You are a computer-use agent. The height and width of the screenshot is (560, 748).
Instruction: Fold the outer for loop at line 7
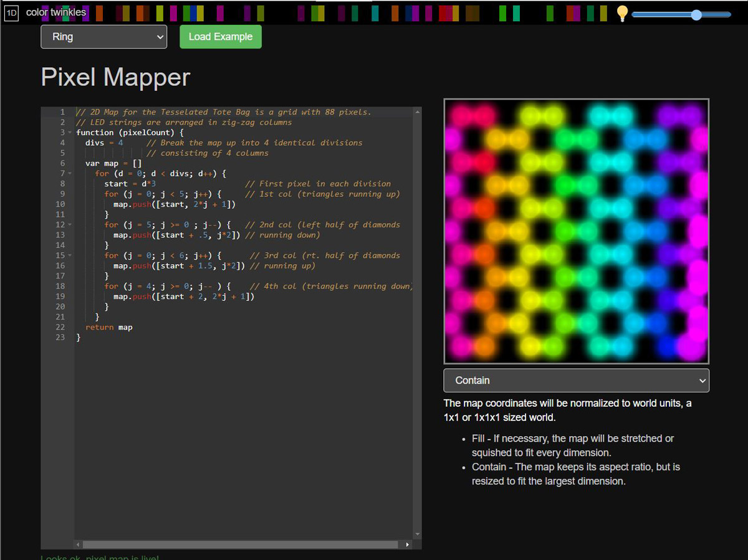(x=69, y=174)
